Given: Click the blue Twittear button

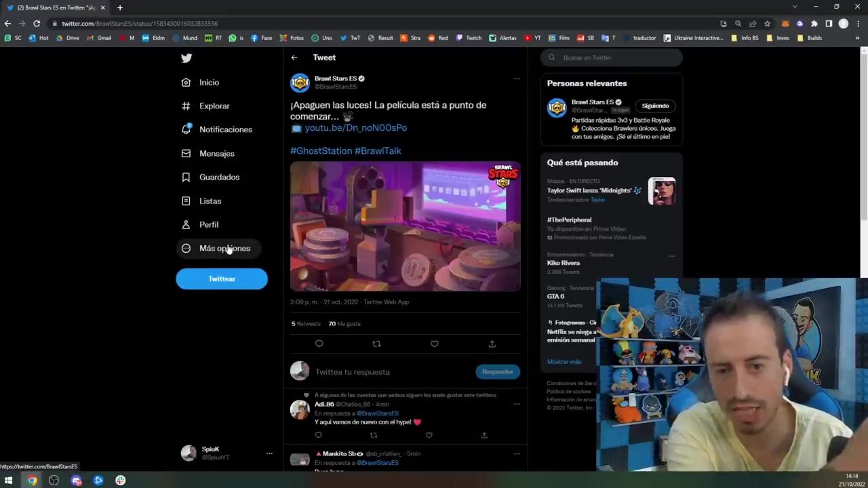Looking at the screenshot, I should point(222,279).
